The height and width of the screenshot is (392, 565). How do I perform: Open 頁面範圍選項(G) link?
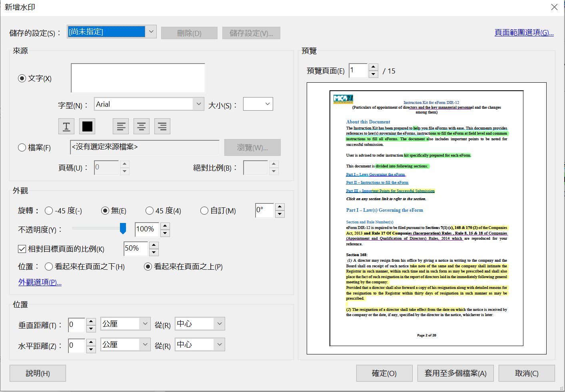523,33
